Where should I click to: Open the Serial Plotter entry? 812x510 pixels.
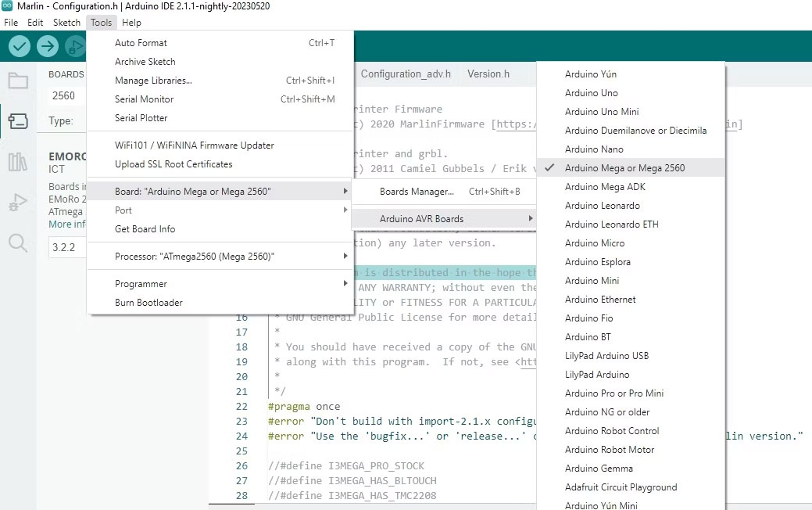pyautogui.click(x=220, y=117)
